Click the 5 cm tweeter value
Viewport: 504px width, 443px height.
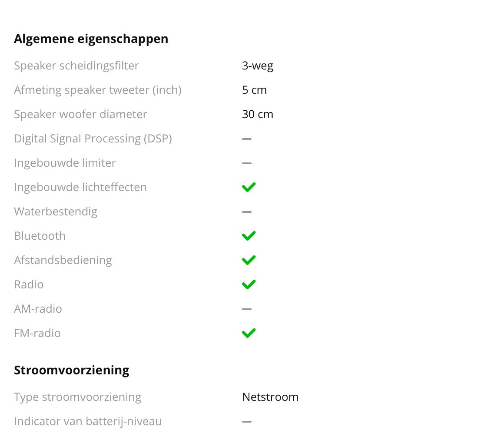tap(254, 90)
